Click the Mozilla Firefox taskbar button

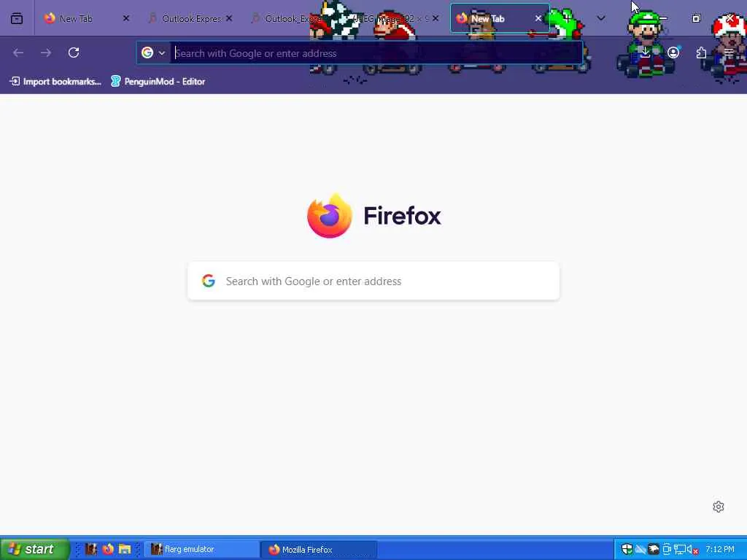point(319,550)
